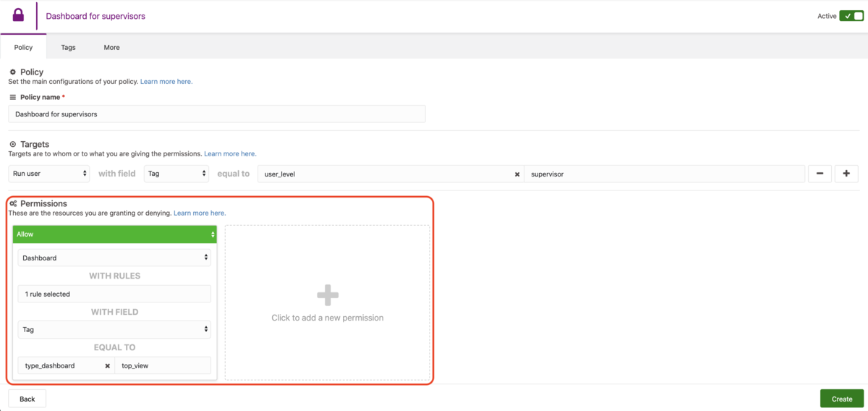The image size is (868, 411).
Task: Clear the type_dashboard tag key
Action: pos(108,366)
